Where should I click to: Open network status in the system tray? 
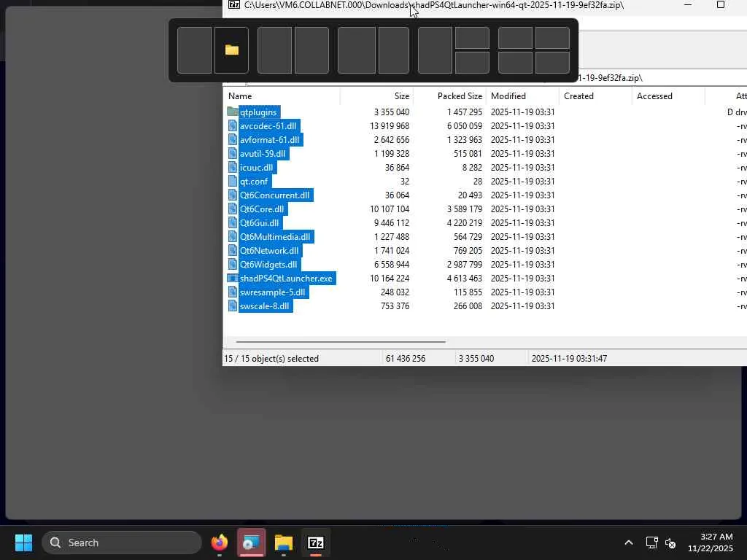click(651, 542)
